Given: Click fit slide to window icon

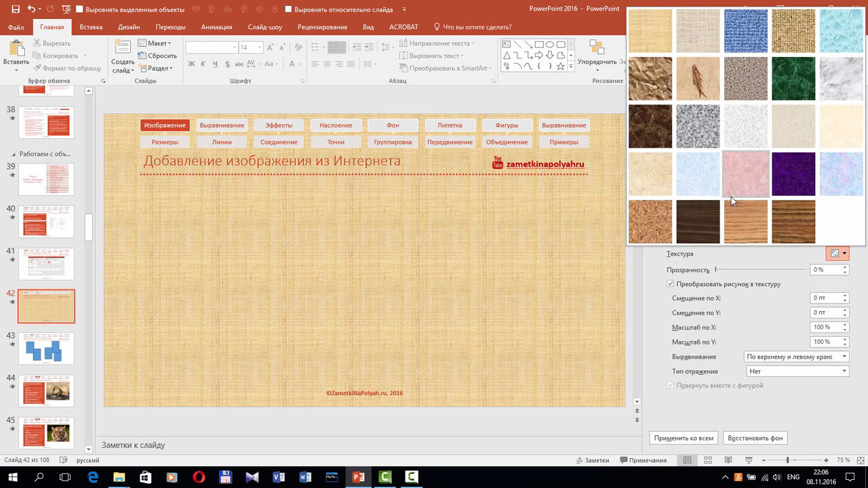Looking at the screenshot, I should pos(859,460).
